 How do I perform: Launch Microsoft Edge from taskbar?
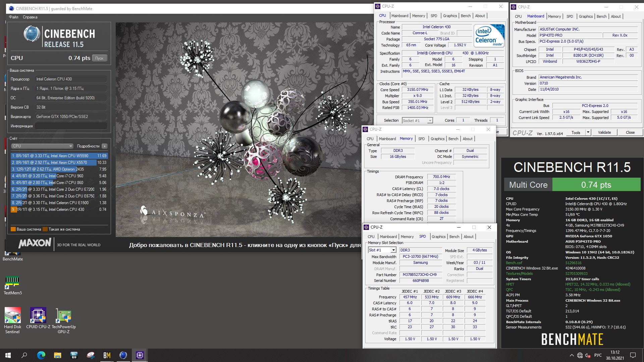click(41, 355)
